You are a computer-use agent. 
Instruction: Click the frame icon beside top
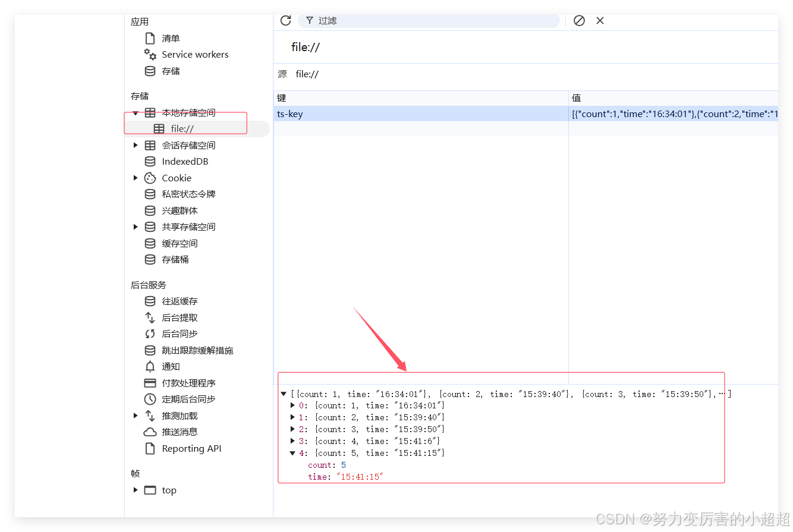[x=150, y=490]
